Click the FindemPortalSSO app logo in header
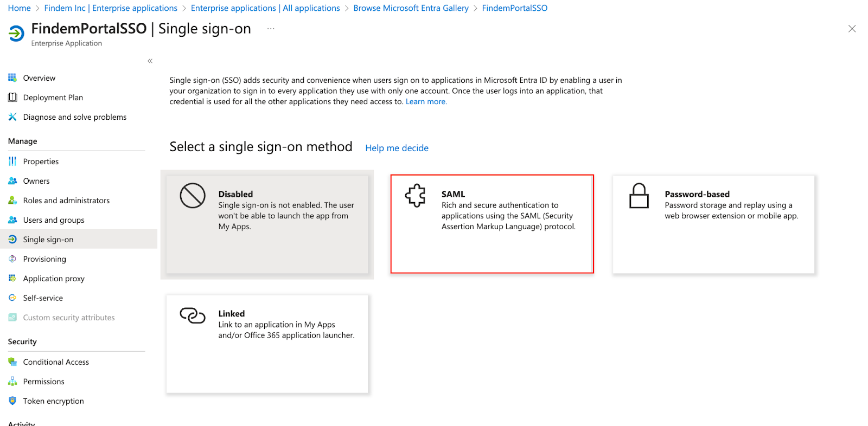 16,34
